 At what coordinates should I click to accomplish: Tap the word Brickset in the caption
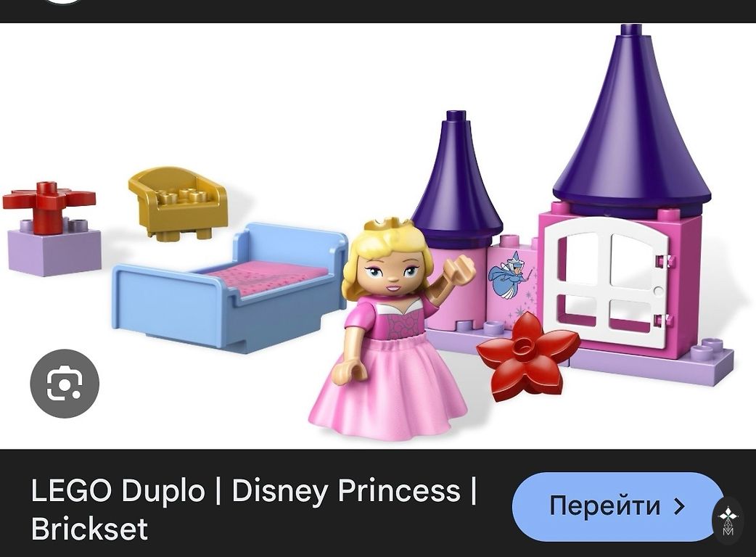tap(89, 529)
